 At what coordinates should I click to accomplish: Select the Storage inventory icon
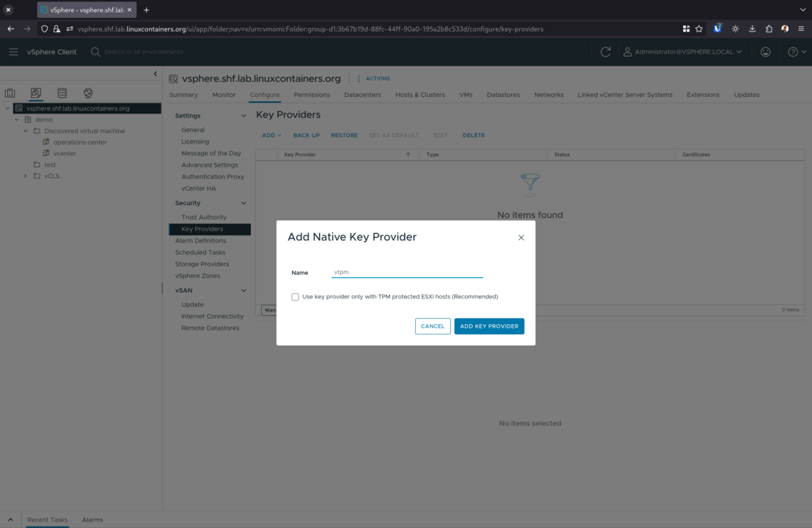62,93
